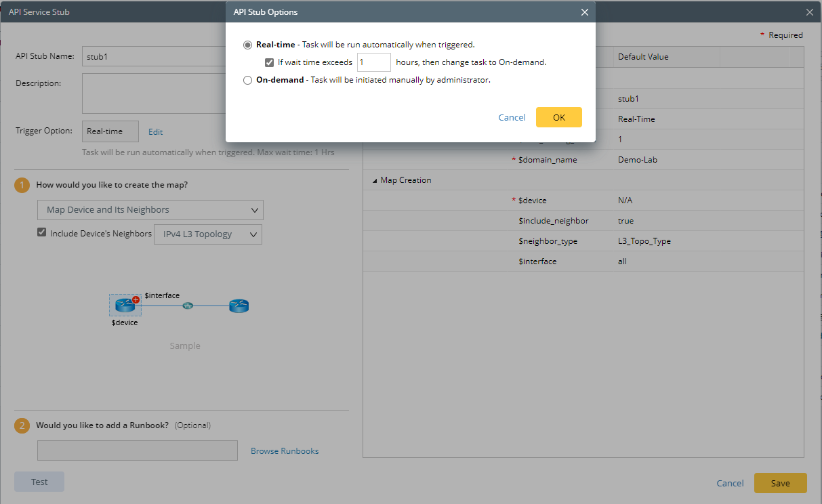This screenshot has width=822, height=504.
Task: Open the IPv4 L3 Topology dropdown
Action: pyautogui.click(x=207, y=234)
